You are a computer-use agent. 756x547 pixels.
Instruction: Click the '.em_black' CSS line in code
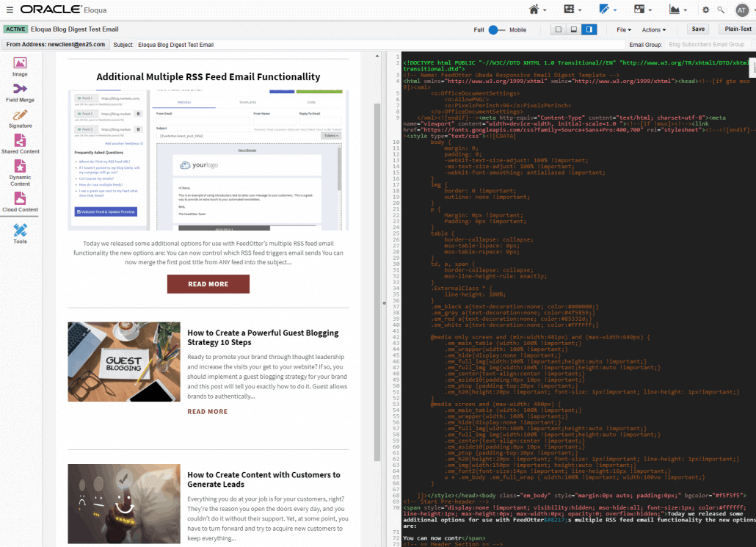click(x=515, y=306)
